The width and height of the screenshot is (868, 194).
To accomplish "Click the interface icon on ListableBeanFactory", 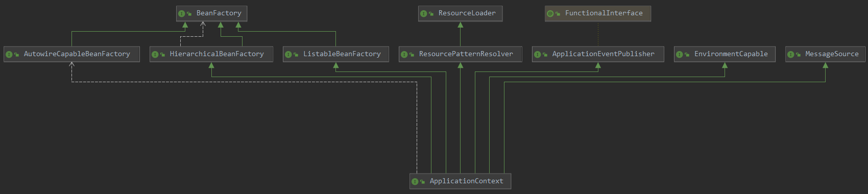I will click(288, 55).
